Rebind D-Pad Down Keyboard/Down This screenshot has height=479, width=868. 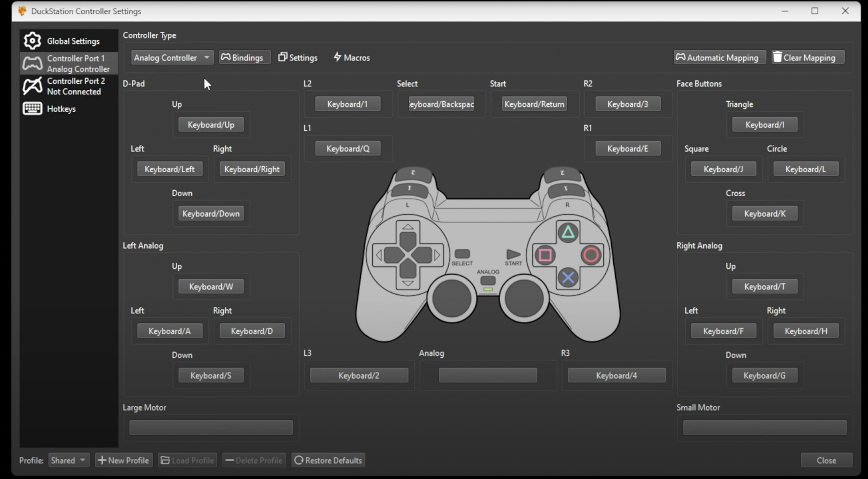coord(211,213)
